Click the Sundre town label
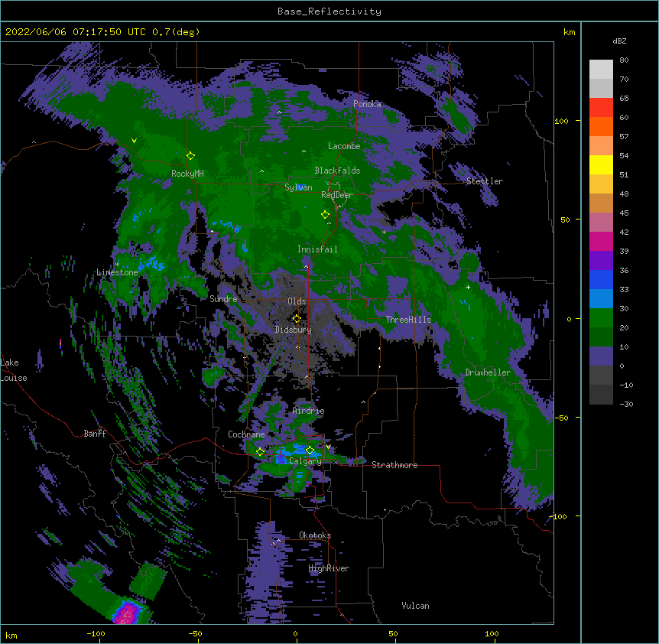Screen dimensions: 659x644 pyautogui.click(x=223, y=299)
